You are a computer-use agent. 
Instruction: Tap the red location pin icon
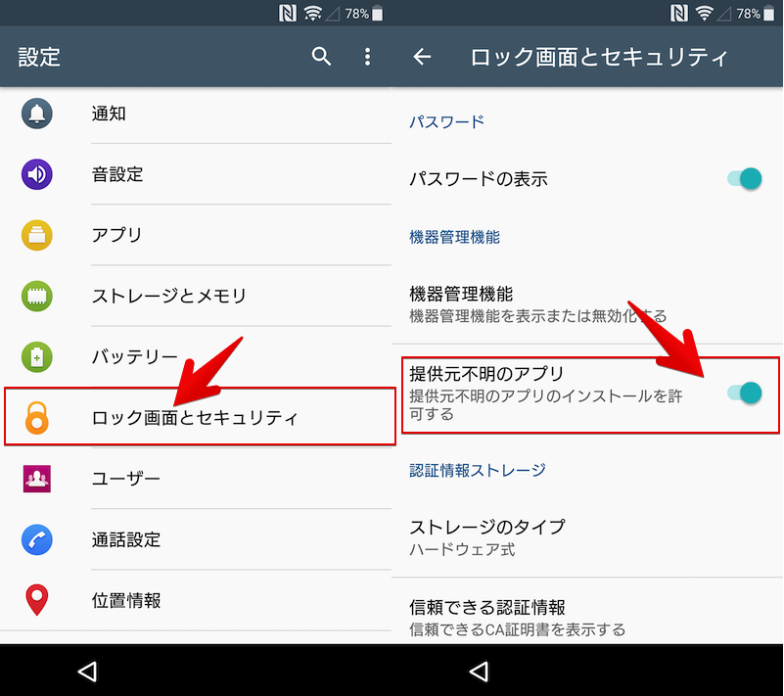coord(37,600)
